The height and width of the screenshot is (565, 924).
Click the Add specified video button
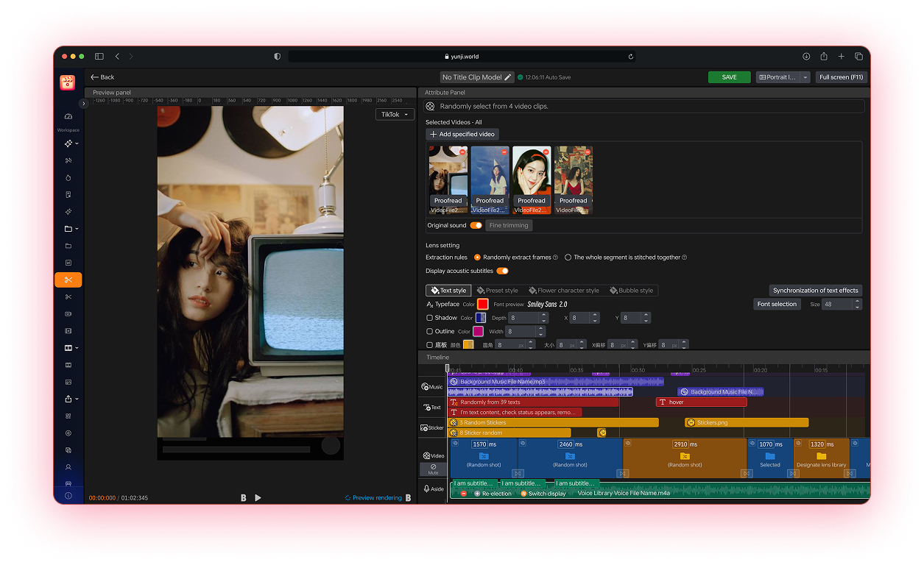pos(462,135)
